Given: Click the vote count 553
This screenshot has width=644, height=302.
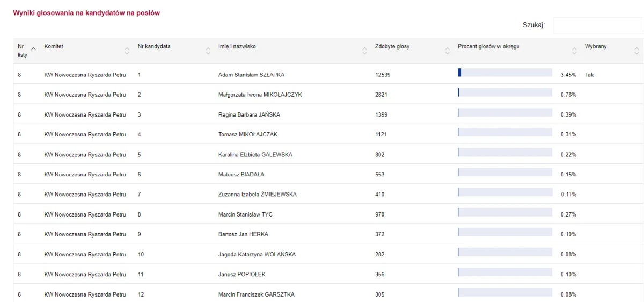Looking at the screenshot, I should click(380, 175).
